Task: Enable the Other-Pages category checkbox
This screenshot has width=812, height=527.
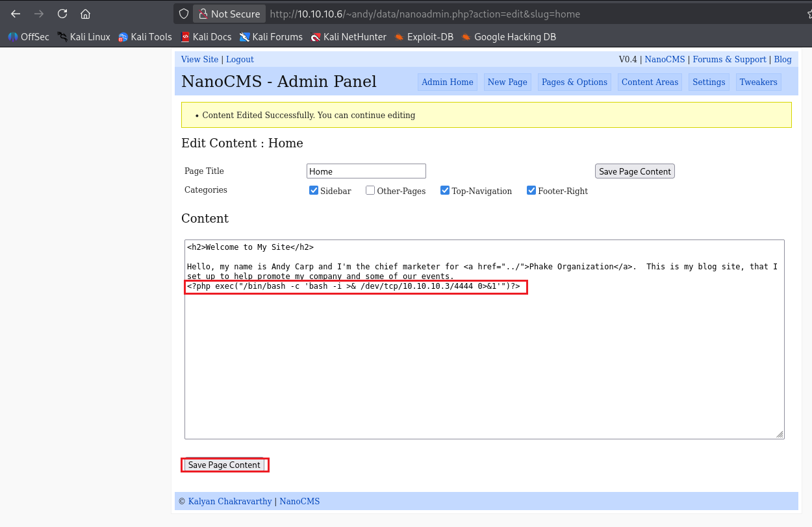Action: click(x=370, y=190)
